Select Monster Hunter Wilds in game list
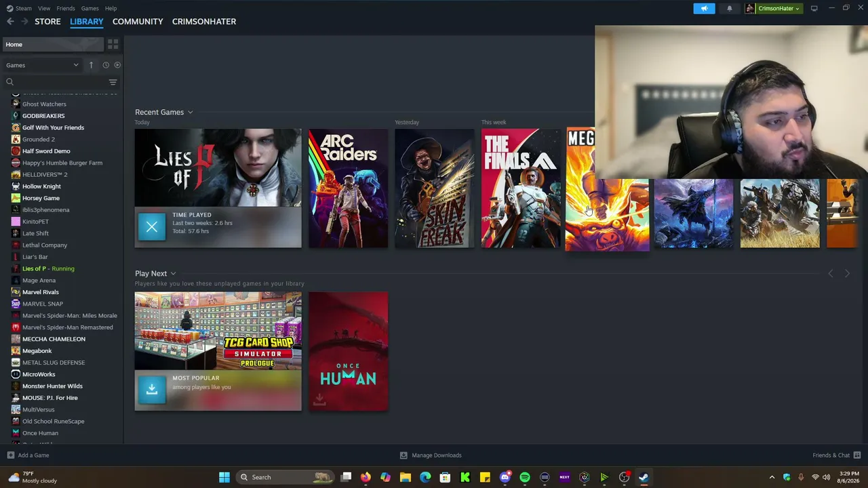 click(x=52, y=386)
